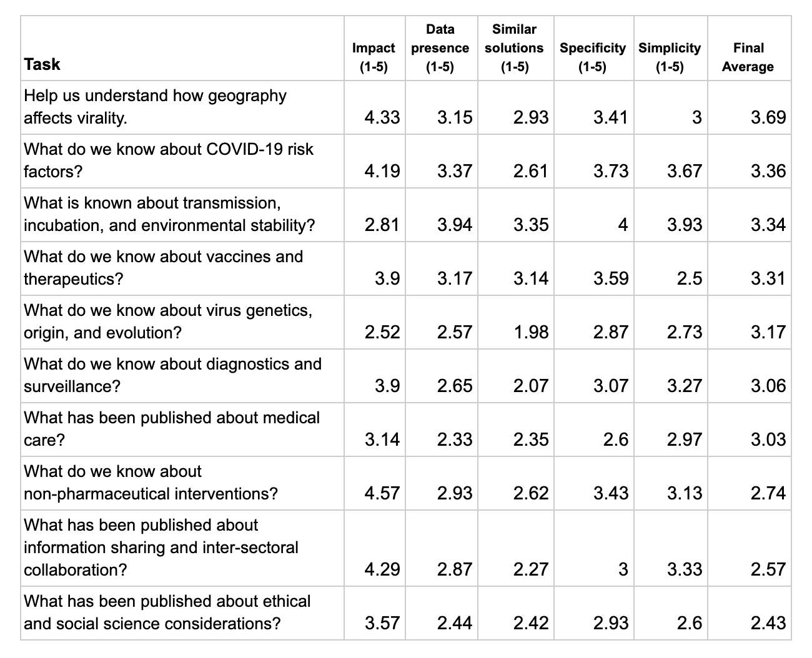
Task: Click the Similar solutions (1-5) header
Action: tap(515, 49)
